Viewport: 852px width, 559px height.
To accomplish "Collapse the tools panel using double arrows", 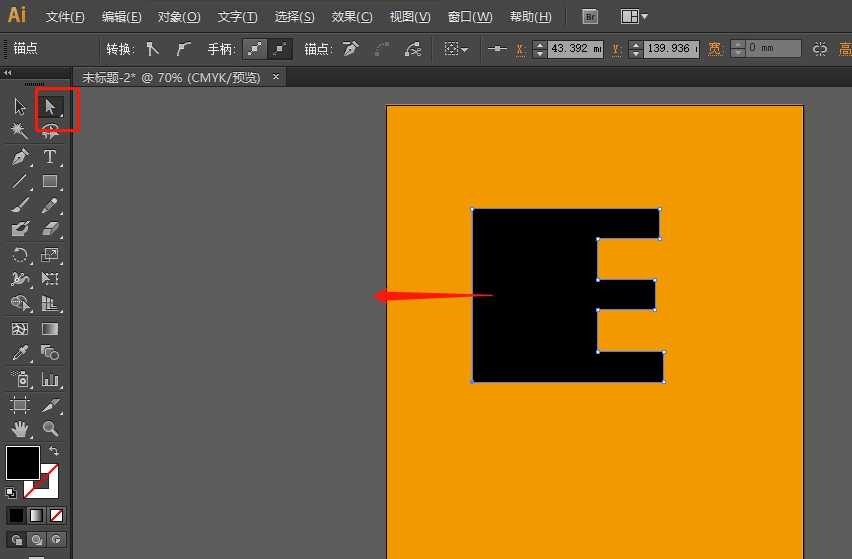I will point(9,73).
